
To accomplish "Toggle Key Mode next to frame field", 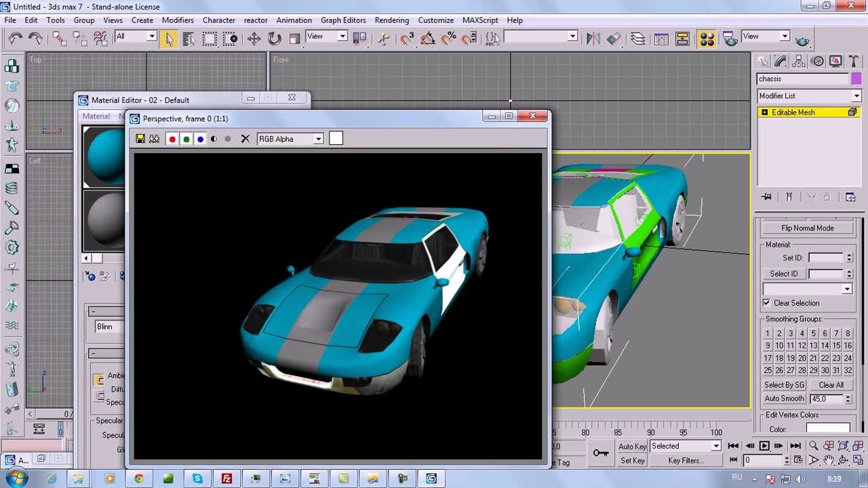I will pos(732,460).
